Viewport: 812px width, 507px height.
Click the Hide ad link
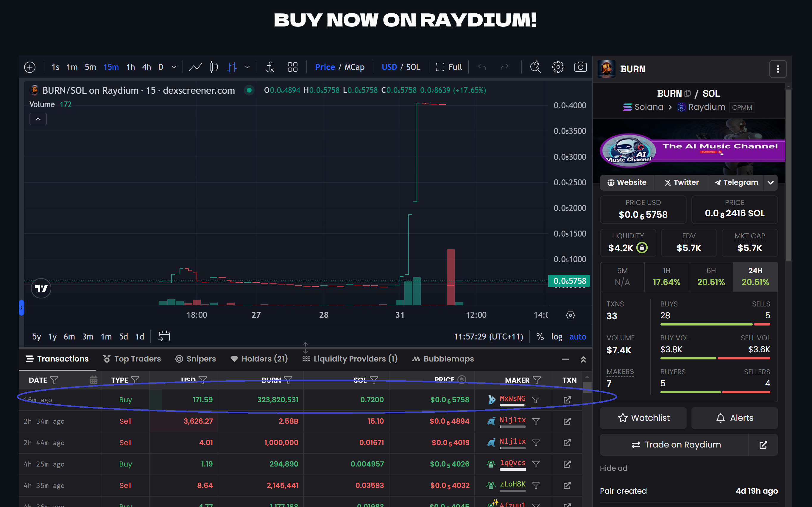[x=613, y=468]
